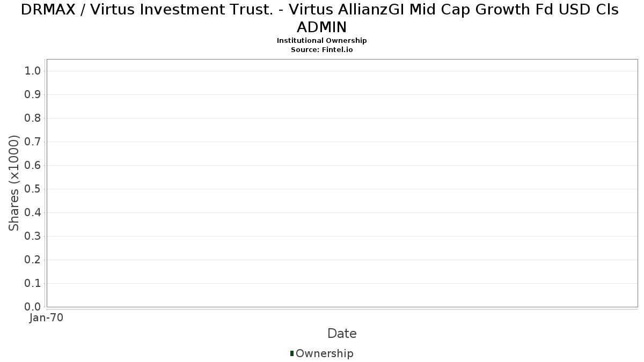Viewport: 644px width, 362px height.
Task: Click the green Ownership legend color swatch
Action: 292,353
